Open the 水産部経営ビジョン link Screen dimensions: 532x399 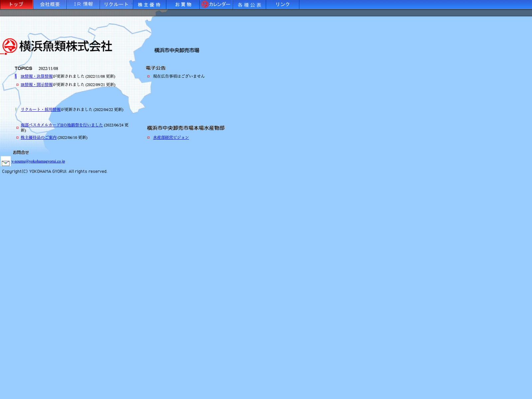(x=171, y=138)
